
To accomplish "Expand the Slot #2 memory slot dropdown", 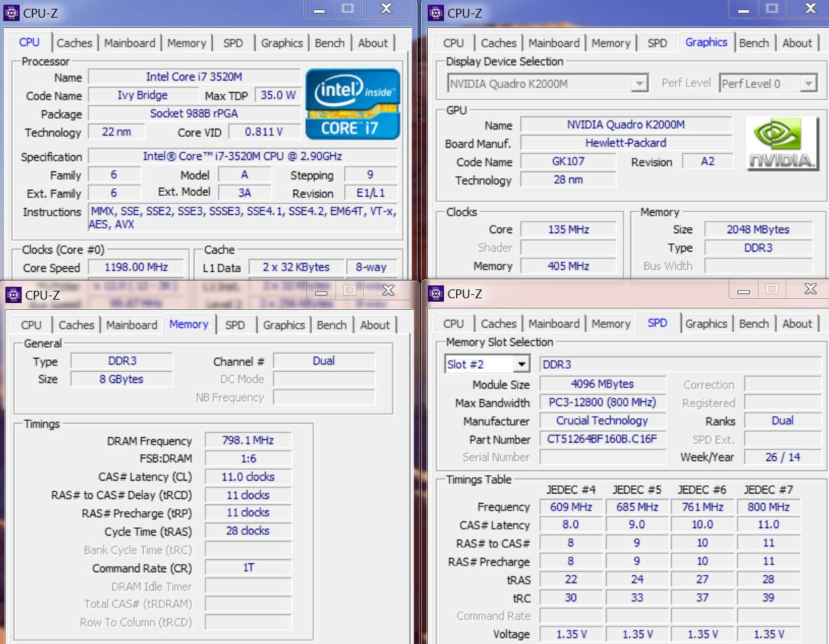I will (487, 365).
